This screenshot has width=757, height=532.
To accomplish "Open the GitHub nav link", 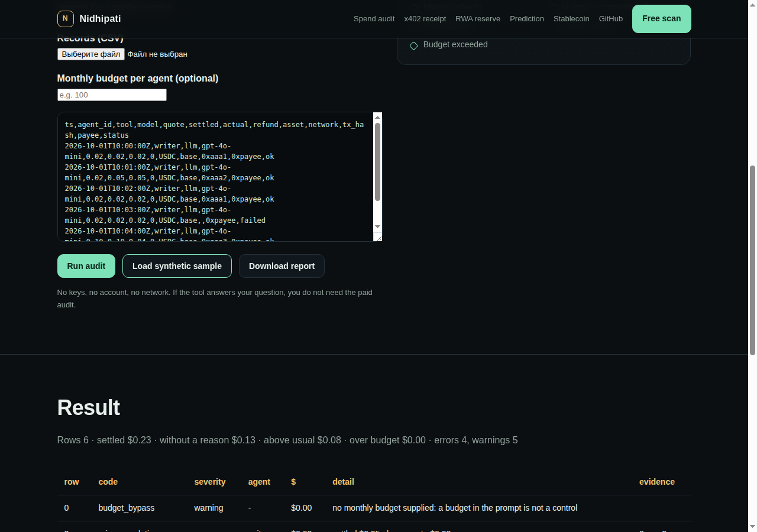I will 611,19.
